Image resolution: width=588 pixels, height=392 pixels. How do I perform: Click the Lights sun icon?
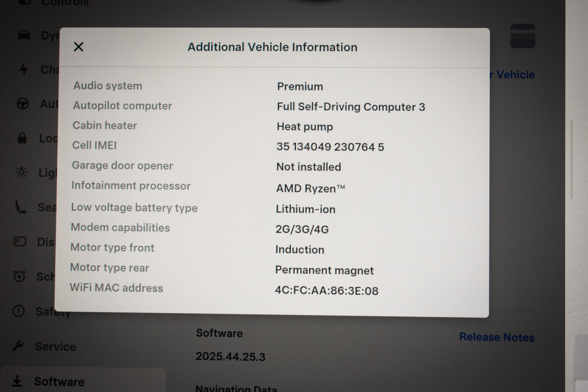21,172
